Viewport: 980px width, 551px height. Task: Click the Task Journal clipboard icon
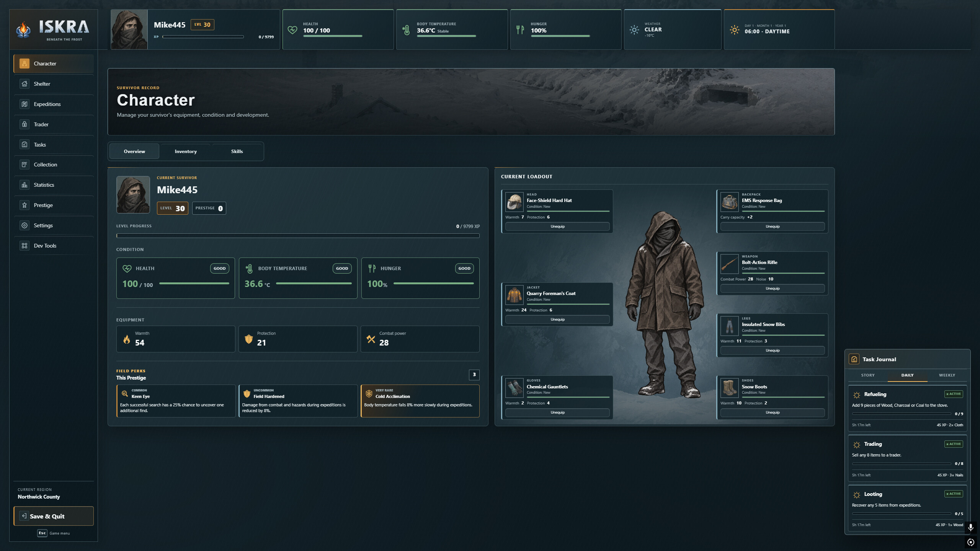[854, 359]
